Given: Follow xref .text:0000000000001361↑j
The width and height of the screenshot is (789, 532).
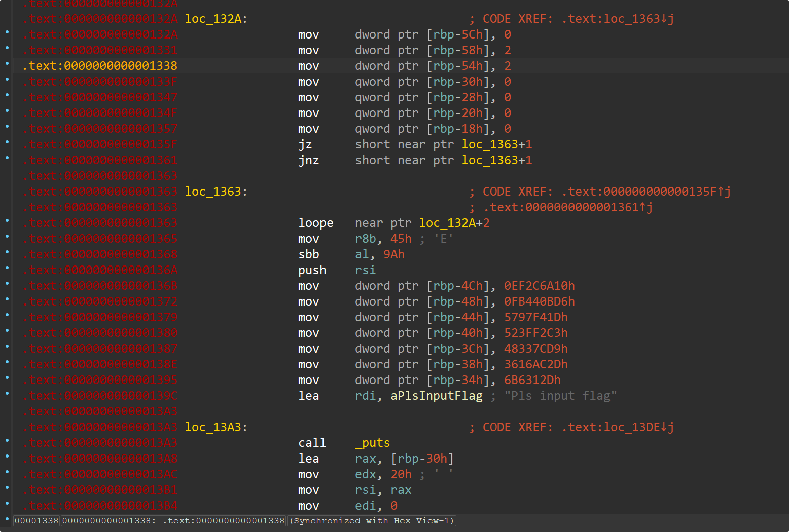Looking at the screenshot, I should click(568, 207).
